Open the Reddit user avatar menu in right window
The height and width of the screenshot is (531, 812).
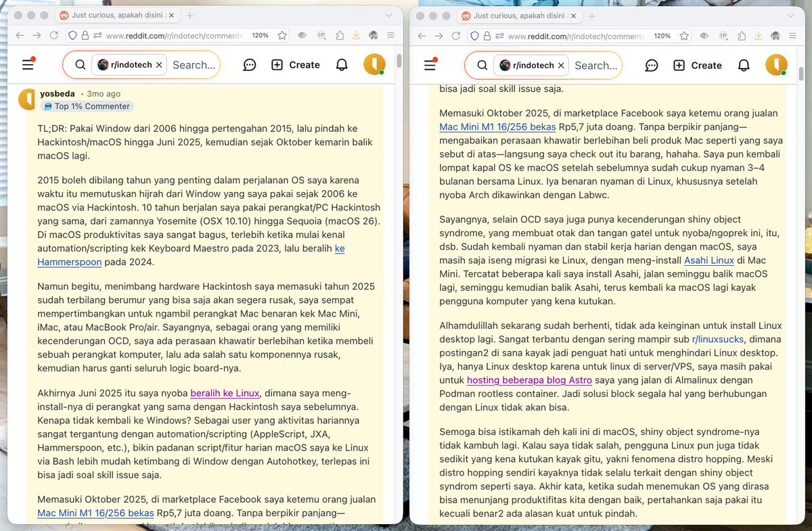pyautogui.click(x=776, y=64)
